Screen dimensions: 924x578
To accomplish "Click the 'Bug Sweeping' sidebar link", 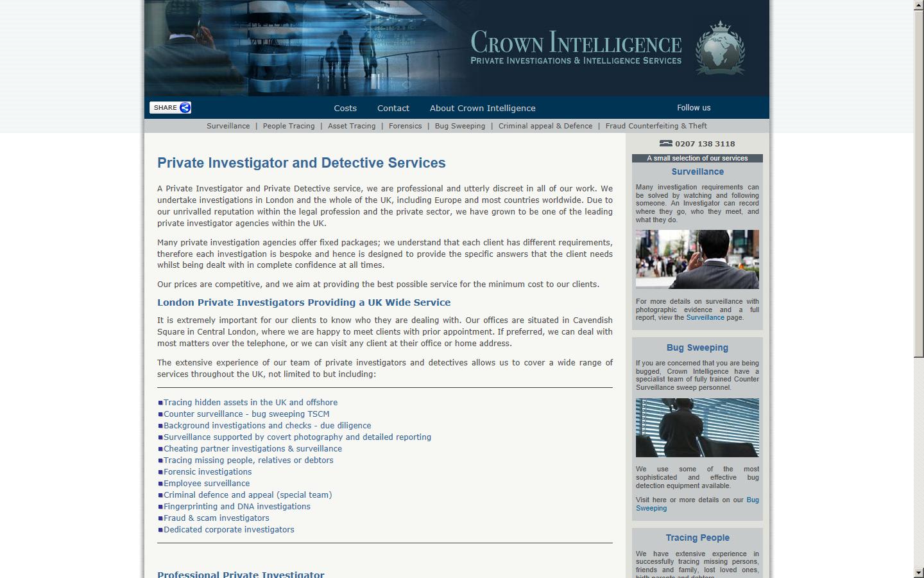I will tap(752, 500).
